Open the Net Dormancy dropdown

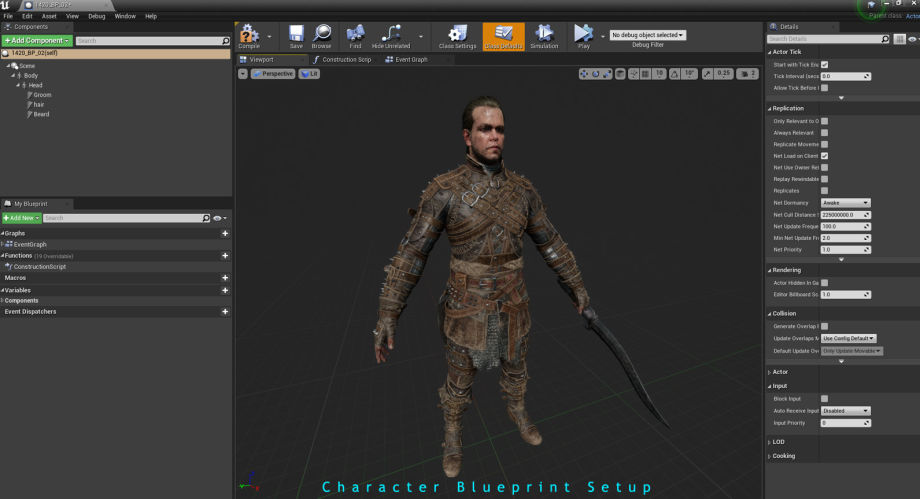(x=845, y=203)
